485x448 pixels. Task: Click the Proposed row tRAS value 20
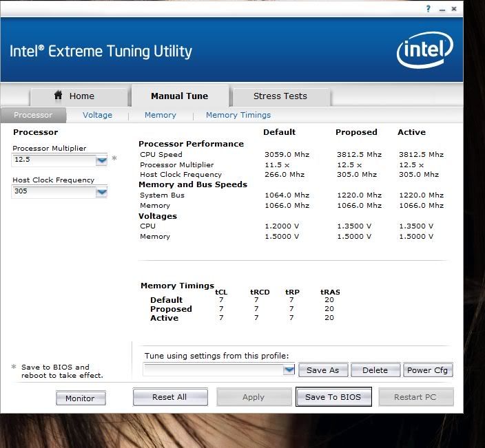point(329,309)
